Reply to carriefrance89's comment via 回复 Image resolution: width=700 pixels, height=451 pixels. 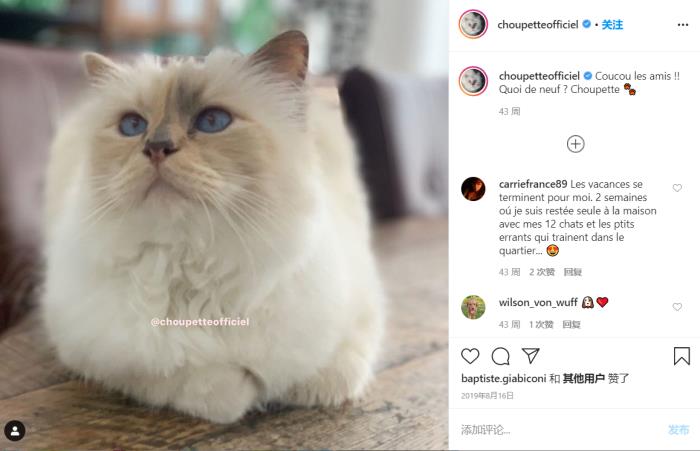(573, 272)
